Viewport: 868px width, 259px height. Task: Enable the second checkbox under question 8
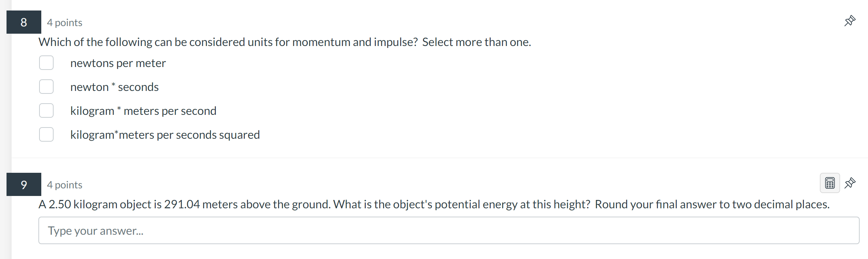click(46, 86)
